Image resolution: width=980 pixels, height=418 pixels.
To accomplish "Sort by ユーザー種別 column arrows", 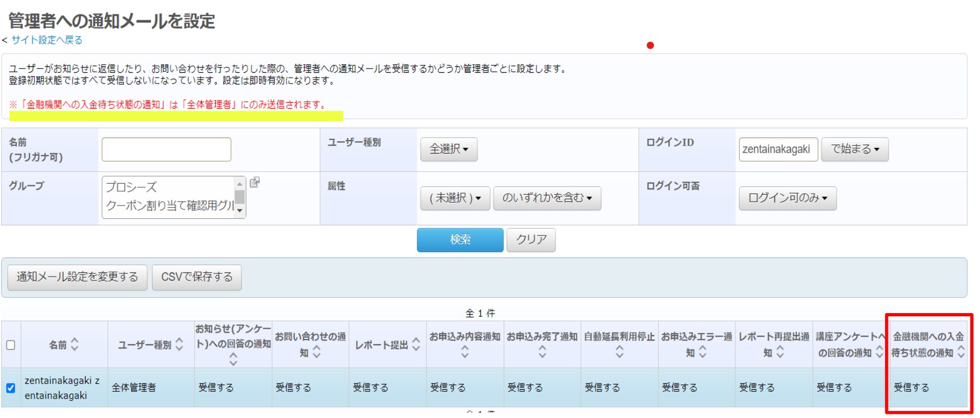I will [179, 344].
